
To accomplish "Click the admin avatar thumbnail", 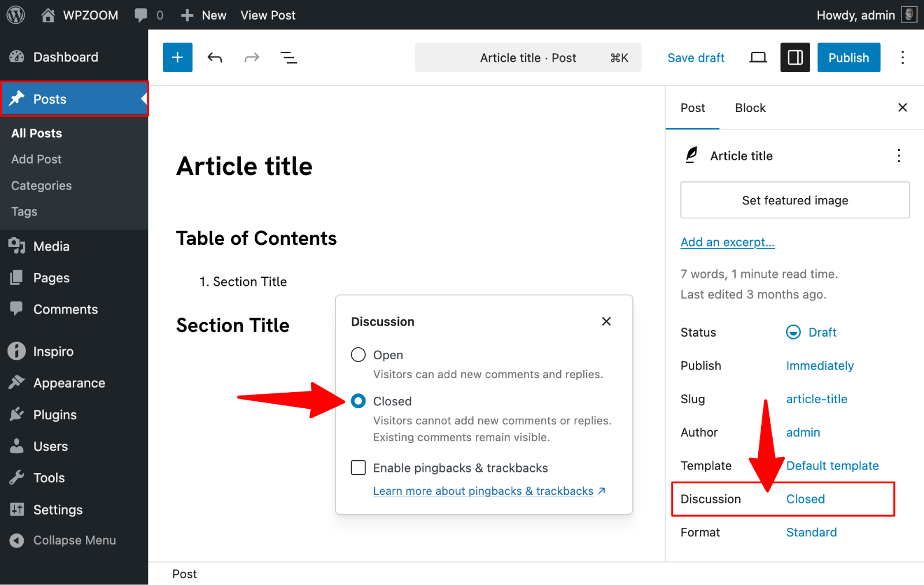I will 909,15.
